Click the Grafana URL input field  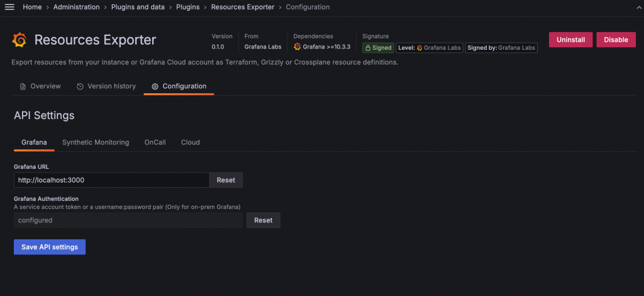point(112,180)
